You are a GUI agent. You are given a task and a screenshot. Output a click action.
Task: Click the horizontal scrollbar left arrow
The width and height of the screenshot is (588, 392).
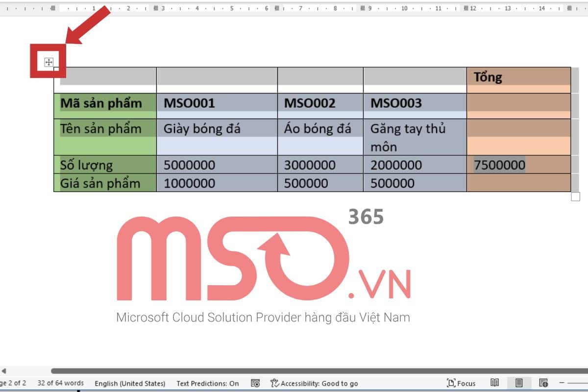3,371
